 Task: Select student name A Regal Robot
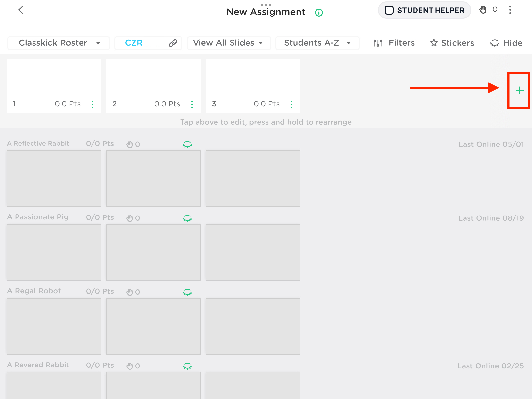point(34,291)
